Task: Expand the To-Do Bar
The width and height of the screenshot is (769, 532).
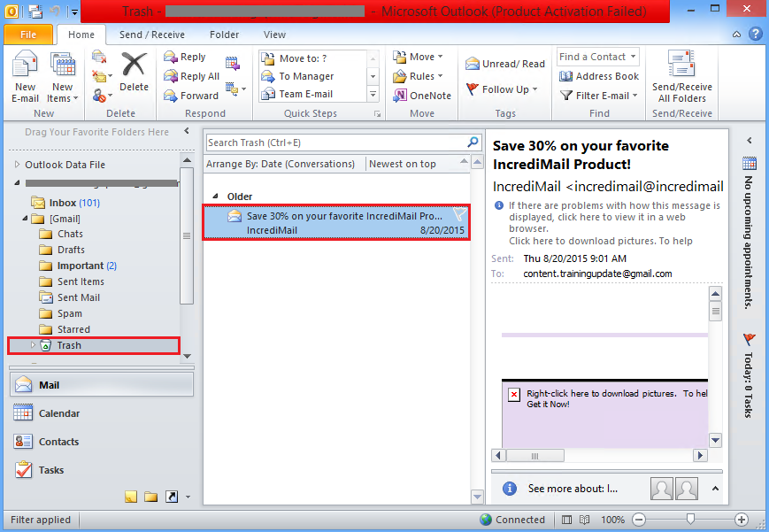Action: pos(749,141)
